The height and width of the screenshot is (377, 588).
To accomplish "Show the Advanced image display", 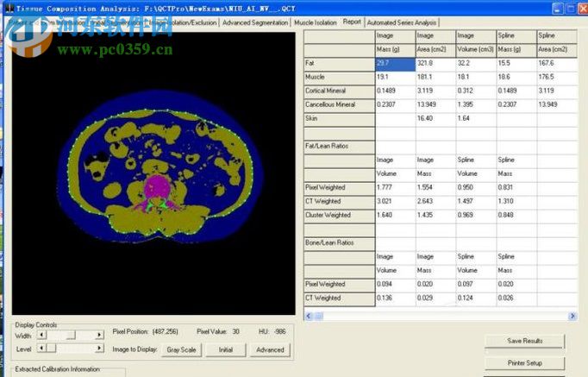I will 270,349.
